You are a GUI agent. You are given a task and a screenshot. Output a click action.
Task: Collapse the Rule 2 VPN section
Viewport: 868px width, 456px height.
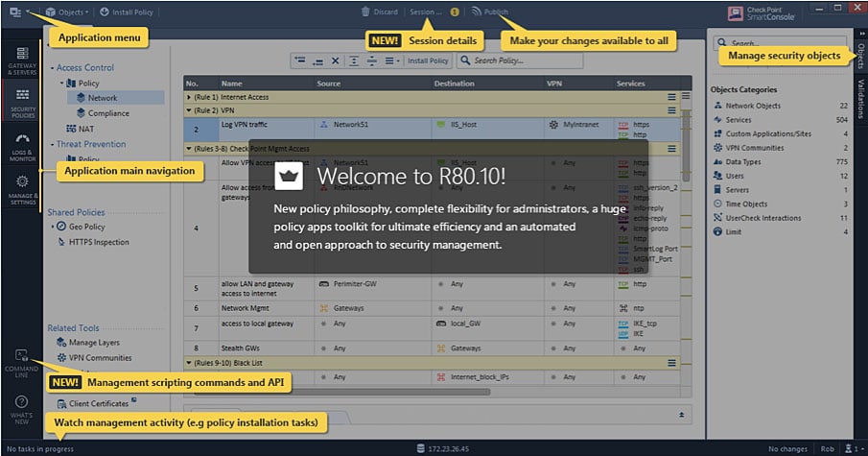(x=189, y=110)
